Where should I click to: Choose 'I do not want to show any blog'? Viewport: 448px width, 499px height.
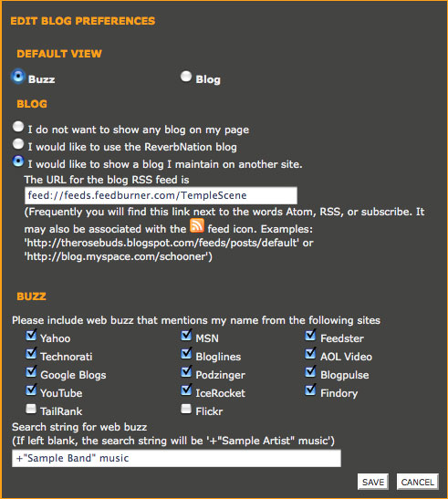point(18,126)
